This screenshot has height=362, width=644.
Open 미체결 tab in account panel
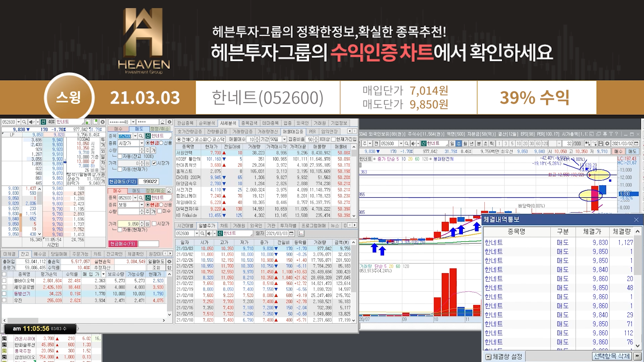tap(9, 254)
